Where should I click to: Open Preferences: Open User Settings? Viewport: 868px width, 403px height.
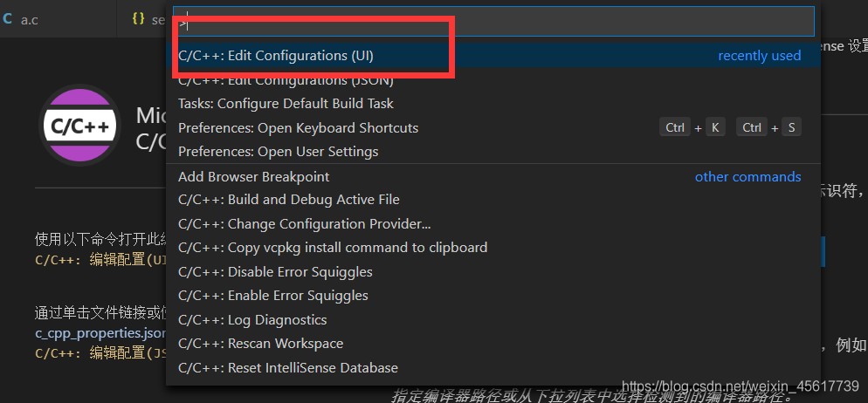[x=493, y=152]
